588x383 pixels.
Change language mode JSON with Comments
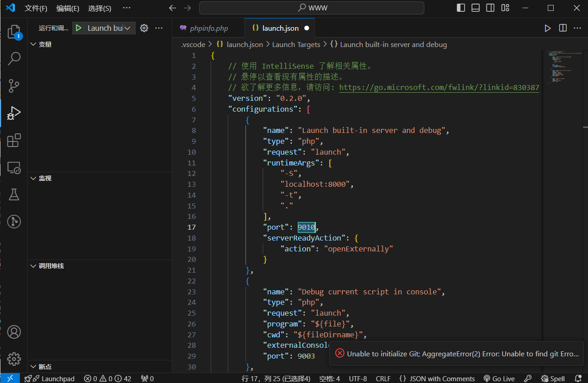click(437, 378)
